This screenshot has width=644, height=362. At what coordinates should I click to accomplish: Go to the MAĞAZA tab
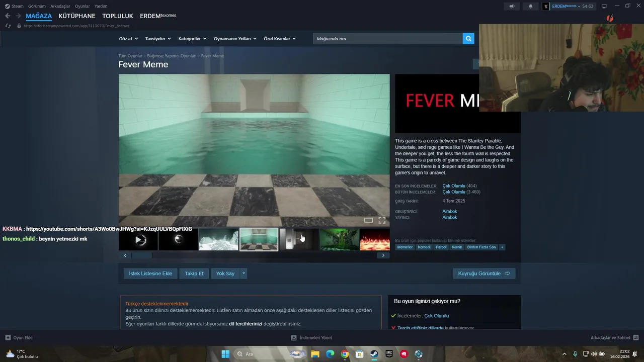tap(39, 16)
